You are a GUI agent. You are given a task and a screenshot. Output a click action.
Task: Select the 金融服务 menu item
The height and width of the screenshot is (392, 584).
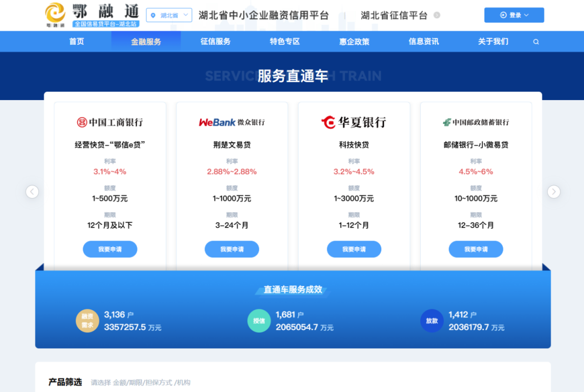click(x=146, y=42)
